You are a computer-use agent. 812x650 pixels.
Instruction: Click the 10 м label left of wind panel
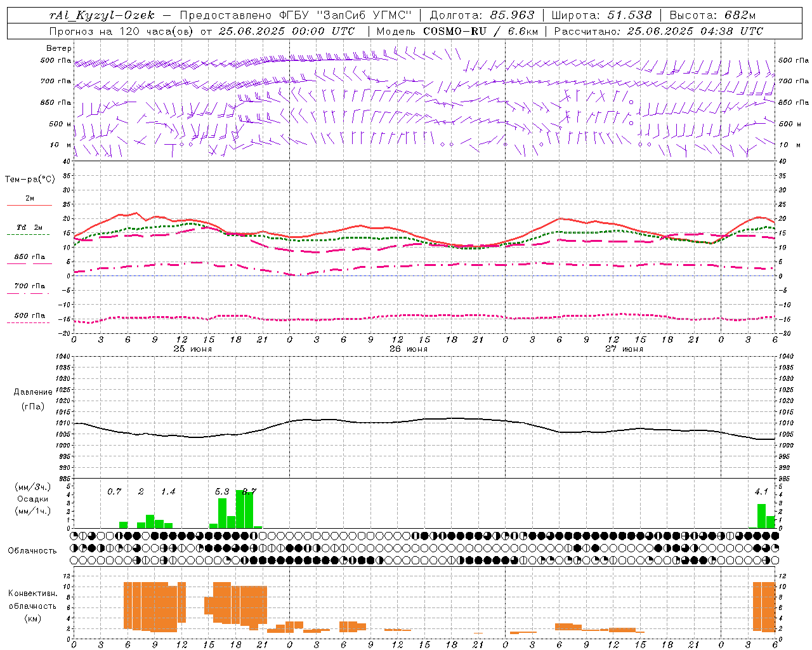point(61,145)
